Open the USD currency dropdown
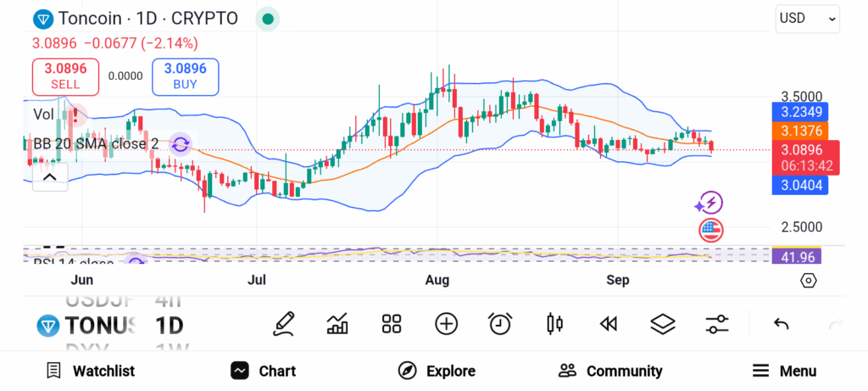868x391 pixels. 807,18
